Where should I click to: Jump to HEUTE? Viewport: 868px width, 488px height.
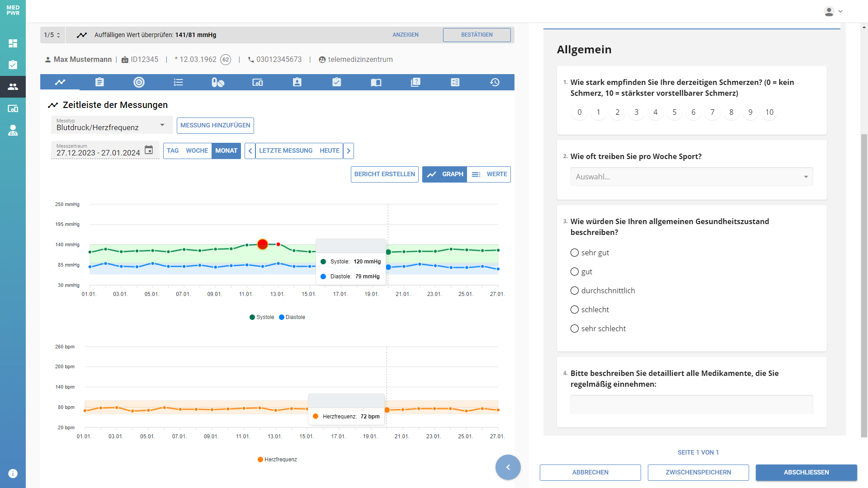point(330,151)
